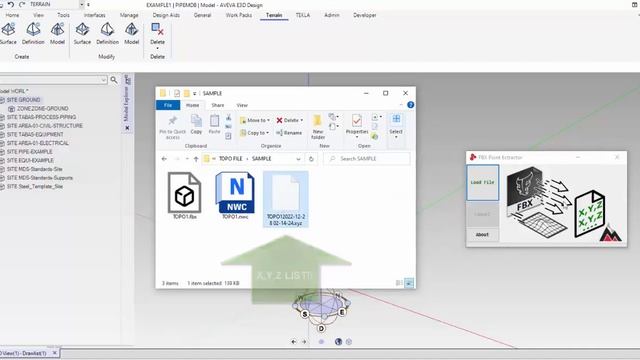Image resolution: width=640 pixels, height=360 pixels.
Task: Close the 3D View Drawlist tab
Action: [55, 352]
